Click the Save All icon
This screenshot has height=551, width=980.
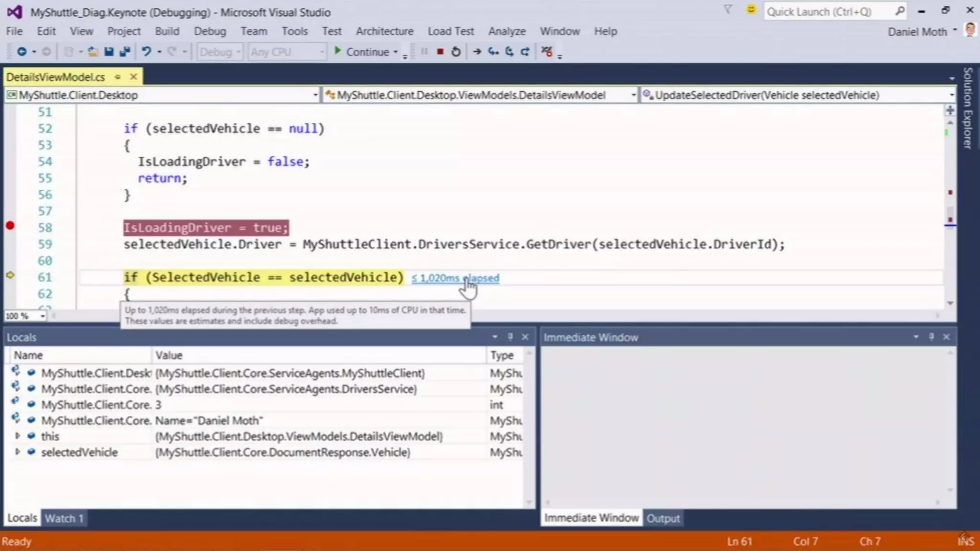click(125, 52)
